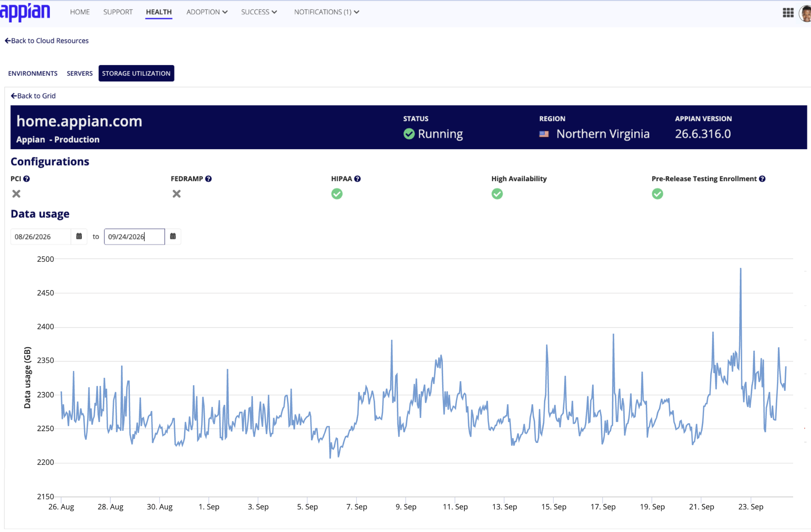Click the PCI disabled X mark
Screen dimensions: 811x532
tap(16, 194)
